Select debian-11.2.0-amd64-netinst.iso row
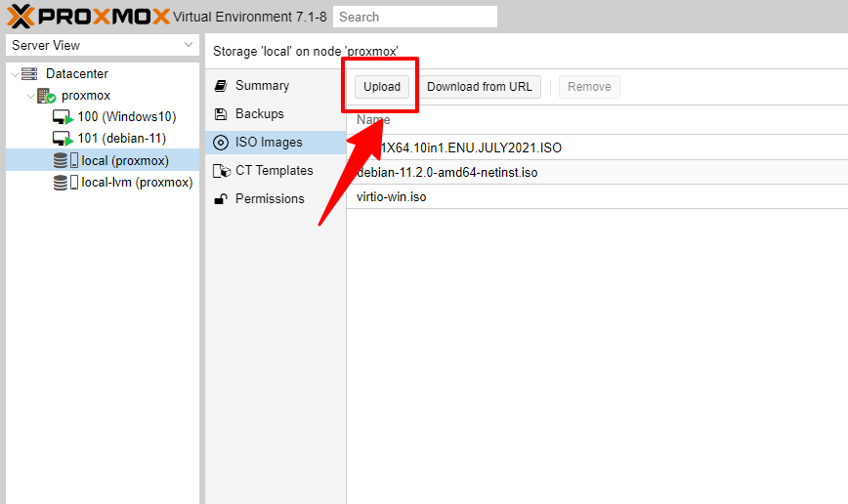 [597, 173]
